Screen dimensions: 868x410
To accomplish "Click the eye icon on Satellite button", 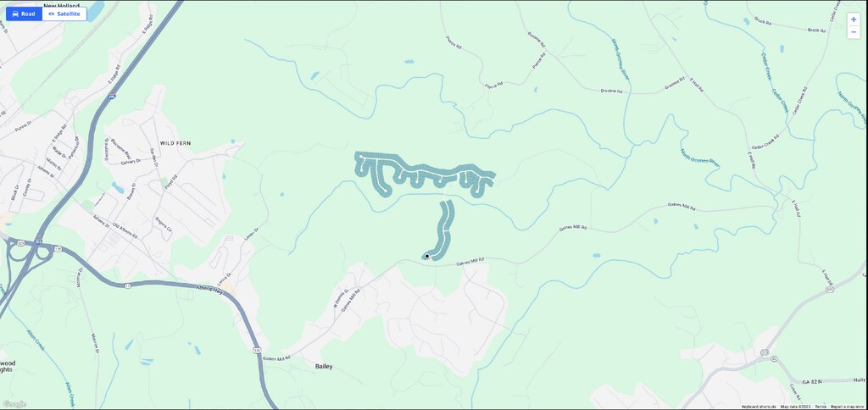I will 51,14.
